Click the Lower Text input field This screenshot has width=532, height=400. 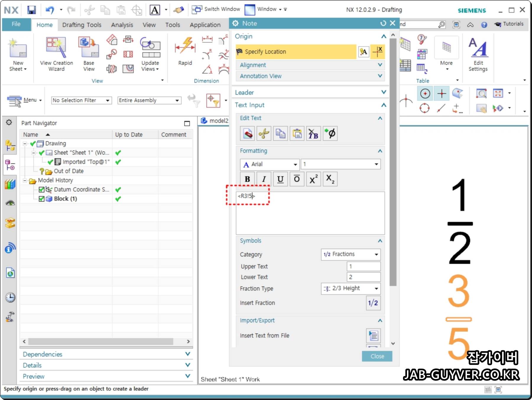tap(364, 277)
